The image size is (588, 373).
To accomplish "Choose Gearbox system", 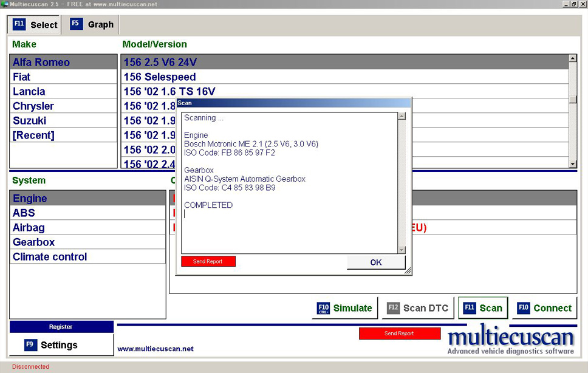I will [x=87, y=242].
